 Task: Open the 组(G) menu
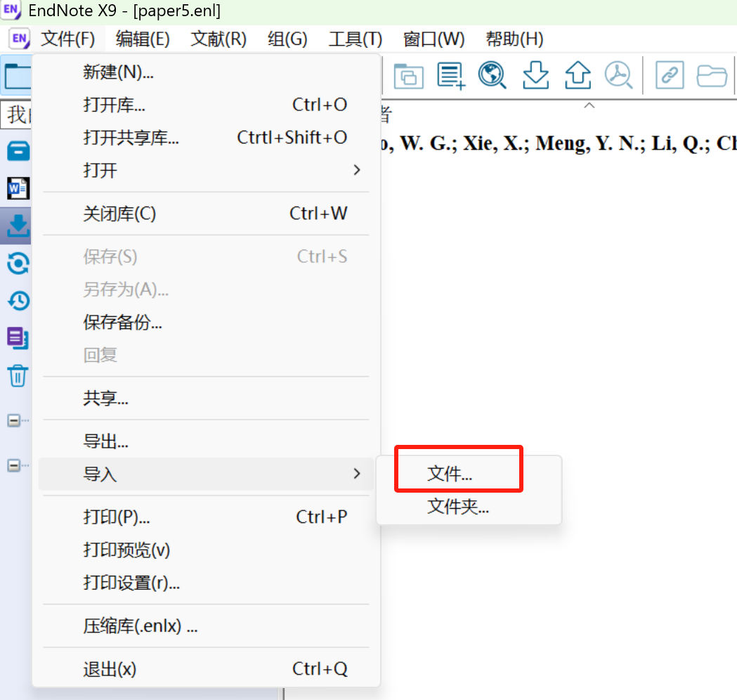[287, 39]
